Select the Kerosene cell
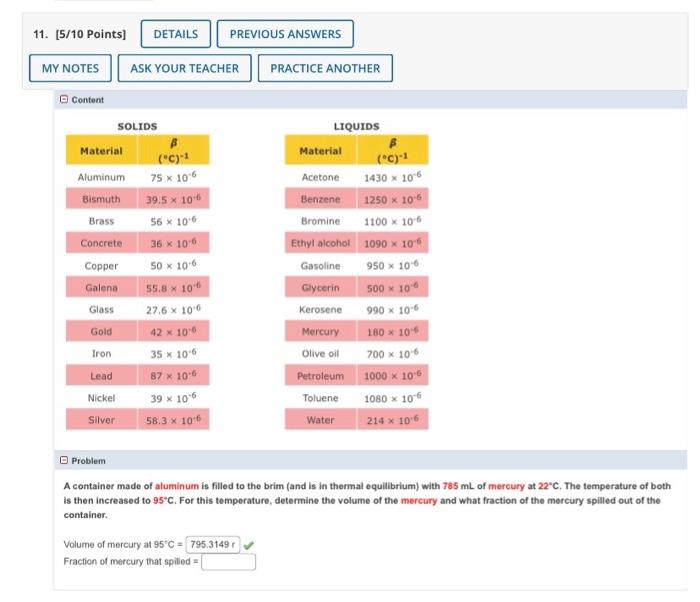The width and height of the screenshot is (700, 602). [321, 309]
